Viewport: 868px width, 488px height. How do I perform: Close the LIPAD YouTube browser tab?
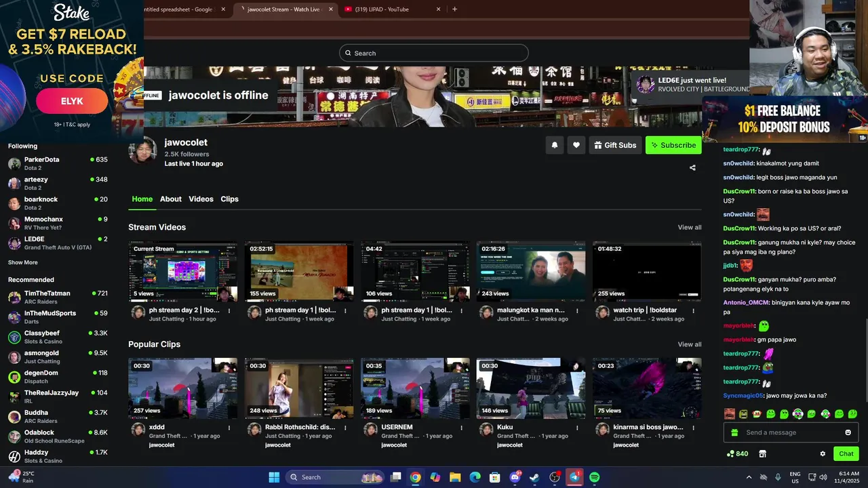[x=438, y=9]
